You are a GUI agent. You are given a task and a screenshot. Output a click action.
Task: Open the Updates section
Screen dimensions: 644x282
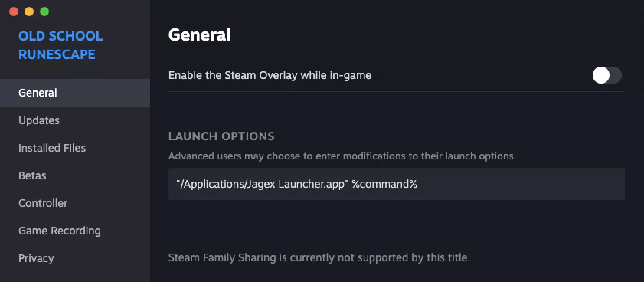(39, 120)
